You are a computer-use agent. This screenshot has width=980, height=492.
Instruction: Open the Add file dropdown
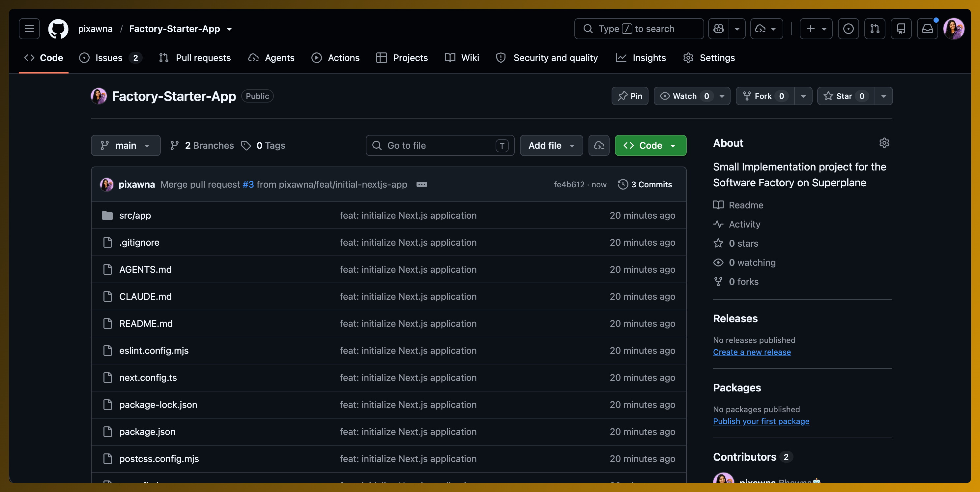pos(551,145)
